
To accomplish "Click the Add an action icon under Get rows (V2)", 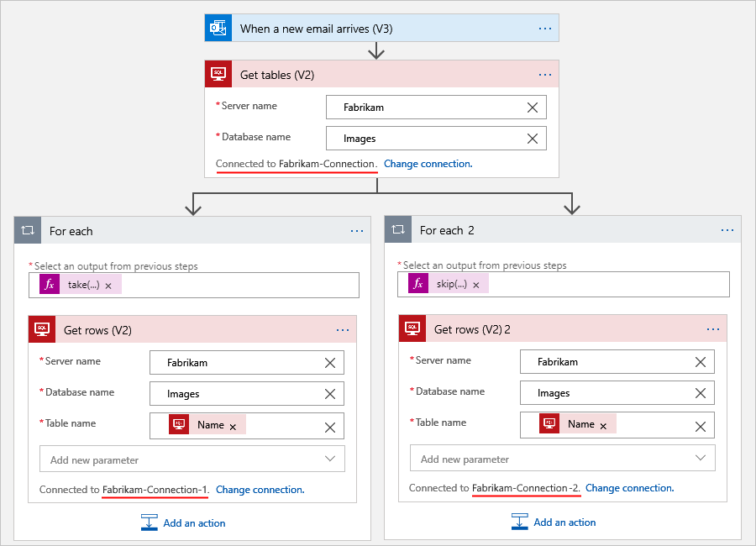I will coord(150,522).
